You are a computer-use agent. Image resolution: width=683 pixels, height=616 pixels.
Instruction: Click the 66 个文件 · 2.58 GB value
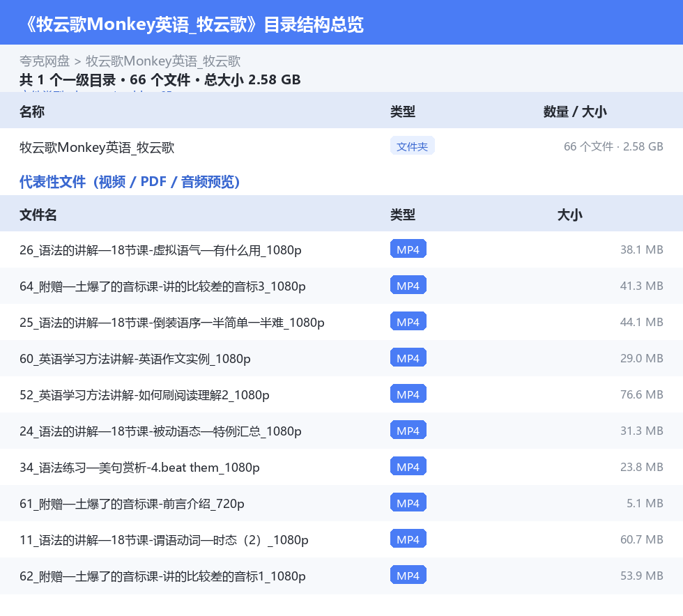(613, 146)
